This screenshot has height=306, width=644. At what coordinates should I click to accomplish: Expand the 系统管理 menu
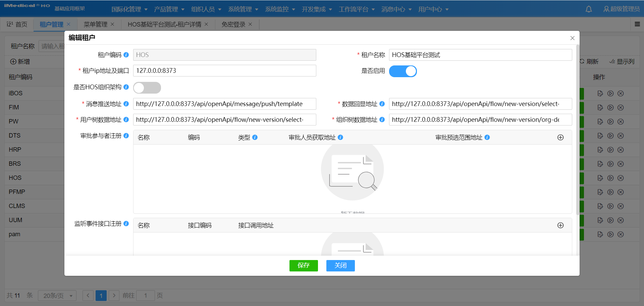coord(243,9)
